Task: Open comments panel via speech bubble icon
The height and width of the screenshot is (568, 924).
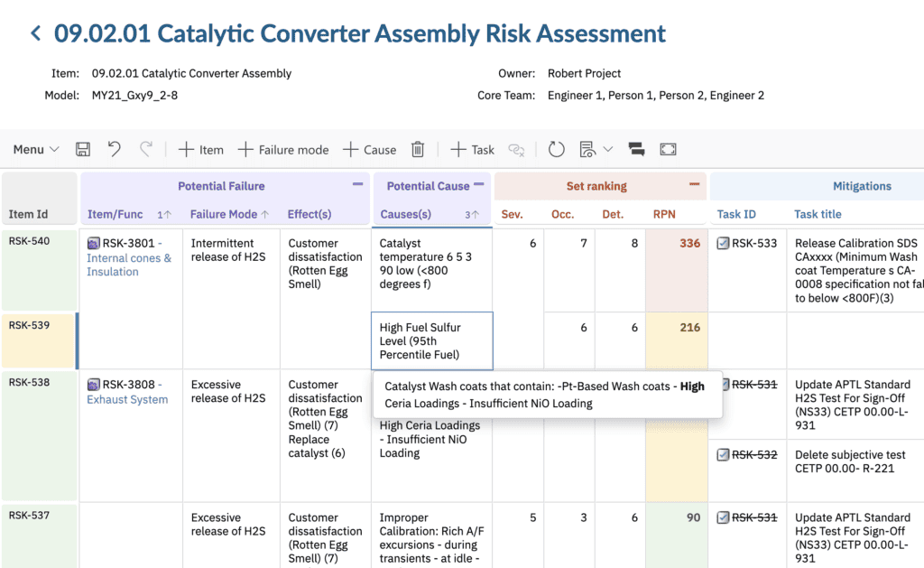Action: [636, 149]
